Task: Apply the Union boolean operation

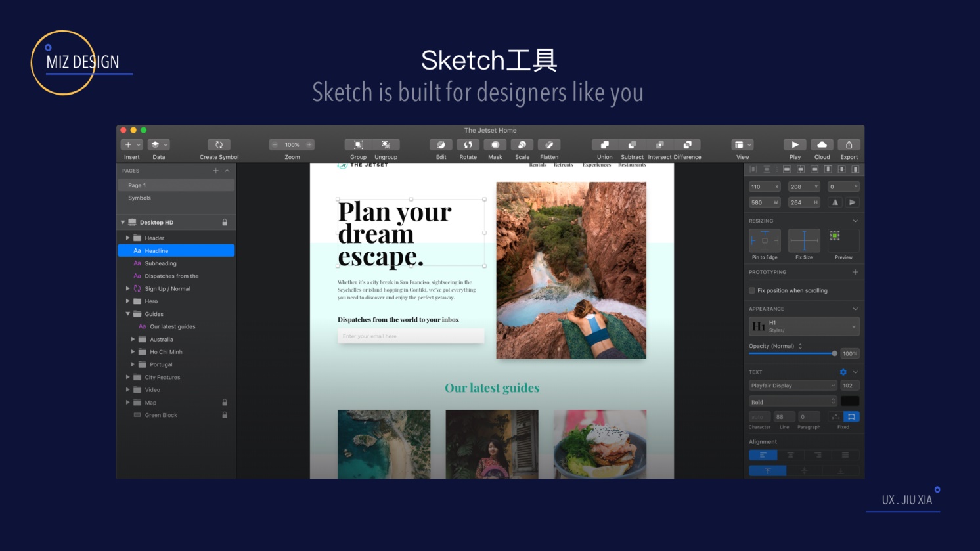Action: coord(604,145)
